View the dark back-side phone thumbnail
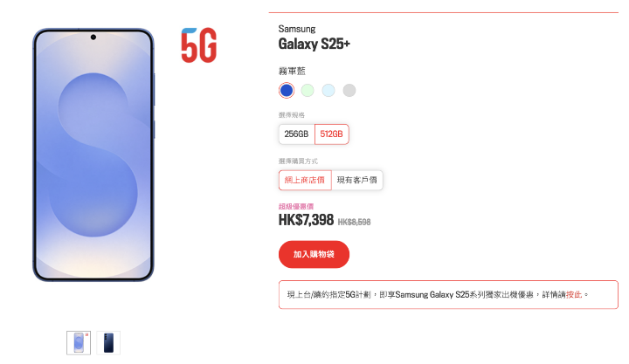This screenshot has width=629, height=364. click(x=108, y=342)
